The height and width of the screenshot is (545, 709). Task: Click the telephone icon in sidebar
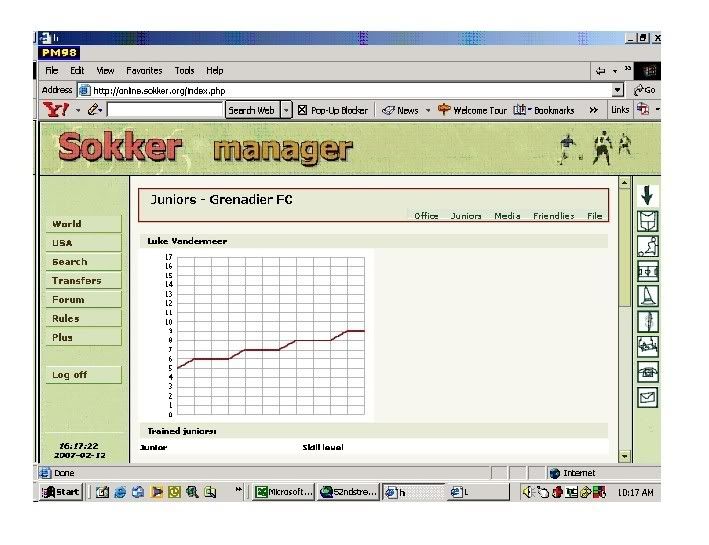pos(647,371)
